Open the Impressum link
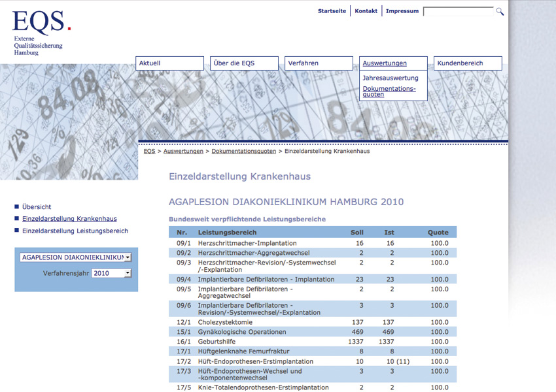Image resolution: width=556 pixels, height=392 pixels. 402,11
